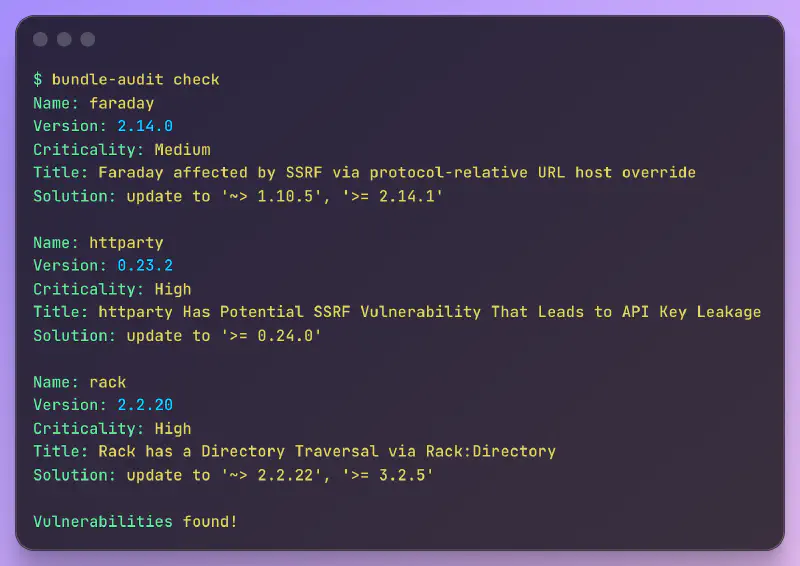Click the "$" shell prompt symbol

click(x=38, y=79)
